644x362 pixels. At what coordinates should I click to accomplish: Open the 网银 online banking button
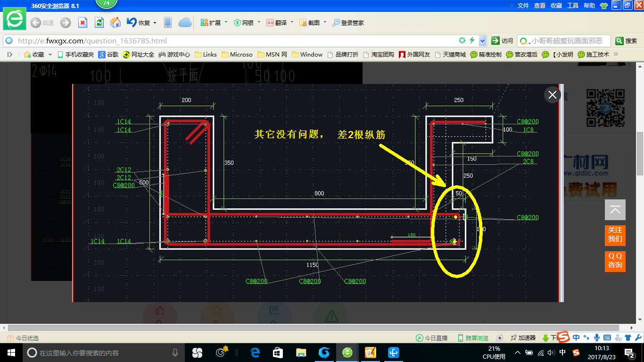tap(244, 23)
